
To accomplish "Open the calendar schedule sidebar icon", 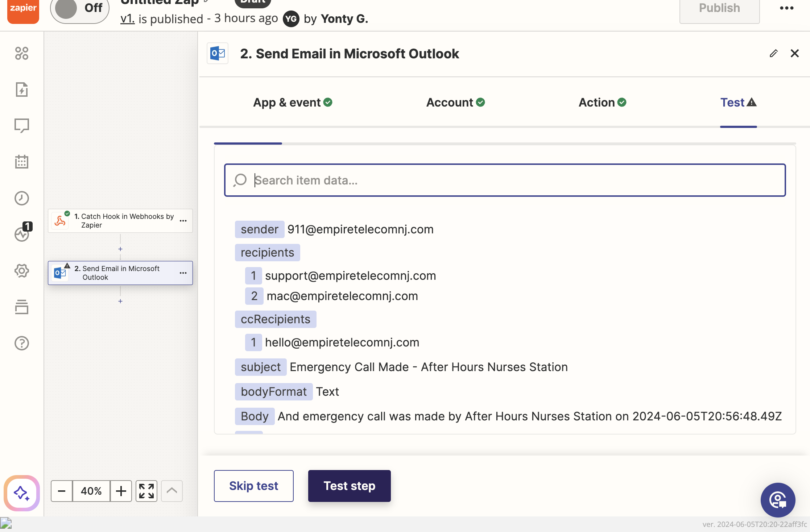I will click(22, 162).
